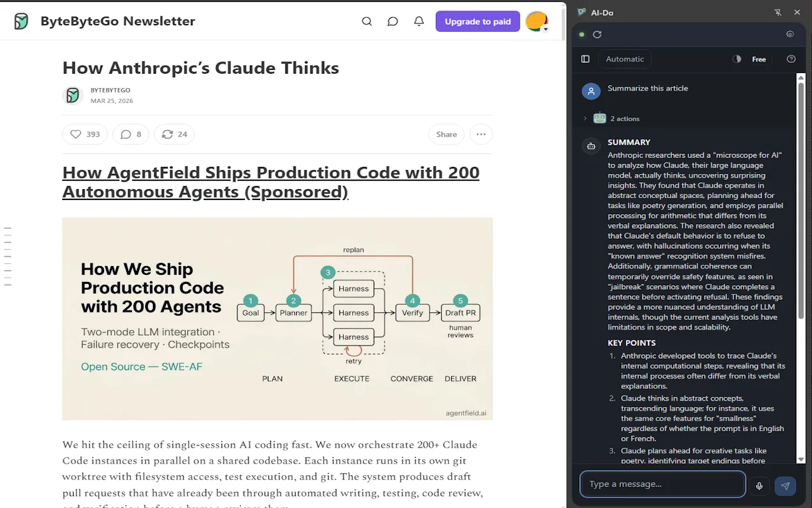Click the green status indicator dot
Screen dimensions: 812x508
tap(582, 34)
